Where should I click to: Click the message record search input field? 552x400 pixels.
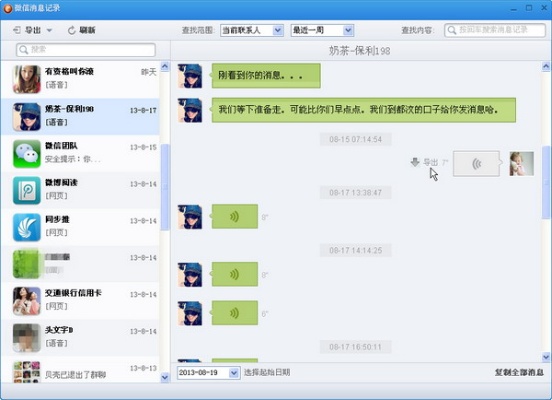[495, 30]
